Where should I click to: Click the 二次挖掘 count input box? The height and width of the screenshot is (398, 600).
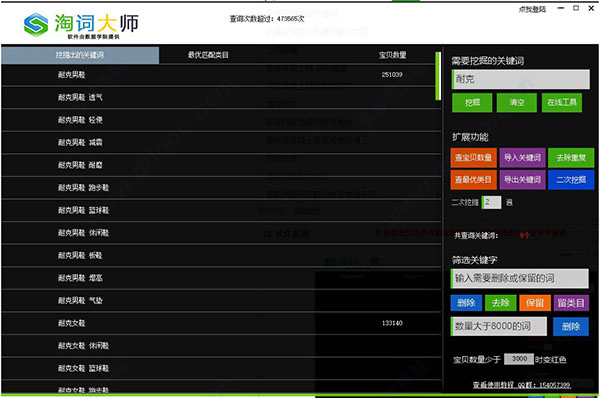[x=491, y=202]
